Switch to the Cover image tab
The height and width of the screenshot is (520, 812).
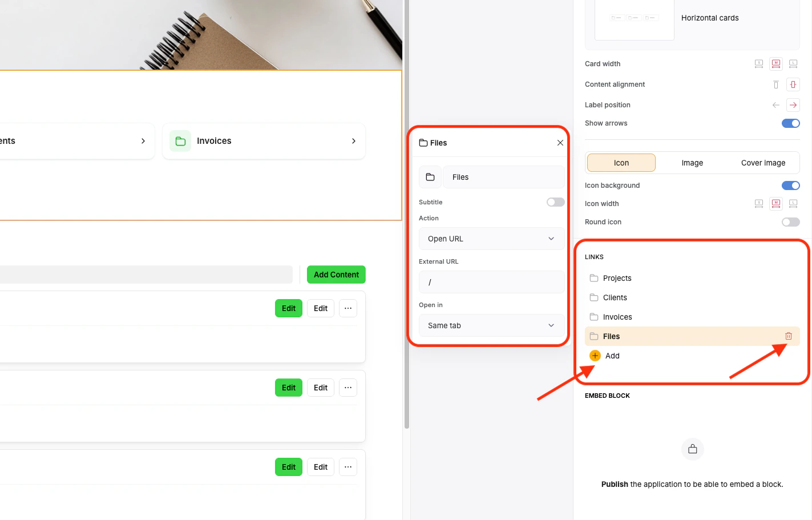(763, 163)
